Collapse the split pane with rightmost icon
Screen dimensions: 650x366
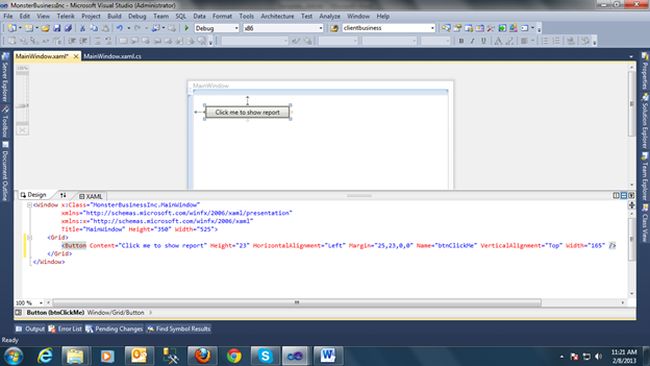631,195
